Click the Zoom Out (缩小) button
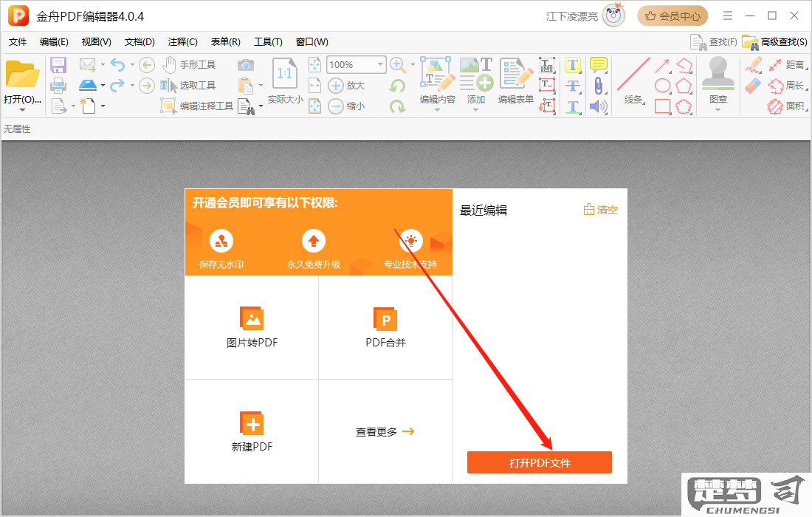Image resolution: width=812 pixels, height=517 pixels. point(347,106)
